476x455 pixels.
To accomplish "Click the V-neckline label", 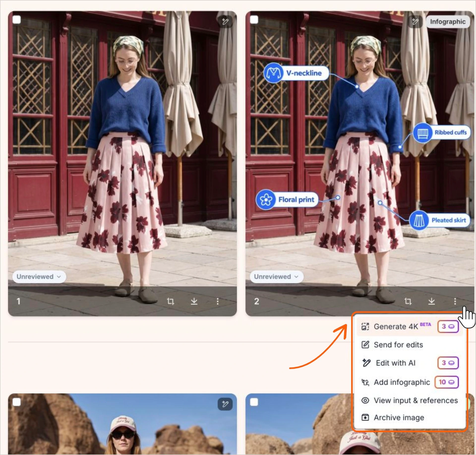I will pyautogui.click(x=304, y=73).
